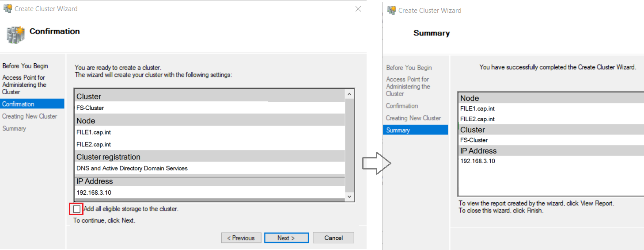Click the arrow graphic between the two wizard windows
This screenshot has width=644, height=250.
point(377,164)
